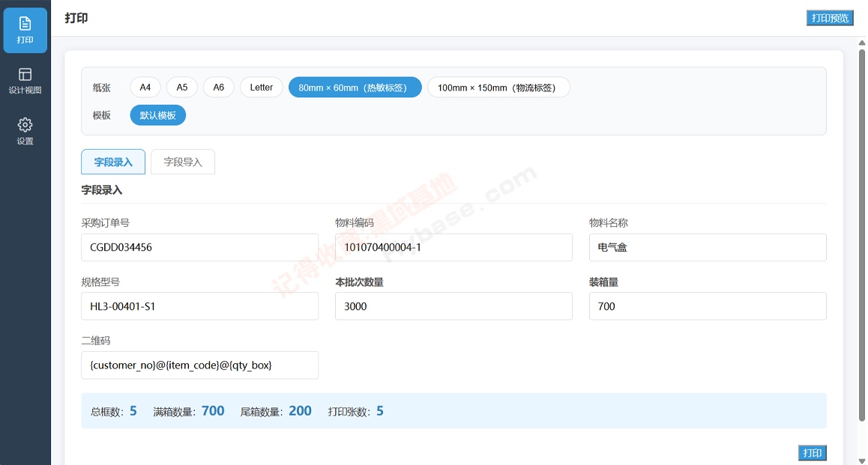Focus the 本批次数量 input field
This screenshot has width=868, height=465.
pyautogui.click(x=453, y=306)
